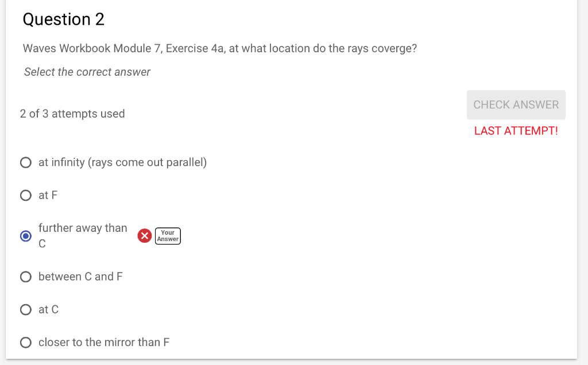Click the 'Your Answer' badge icon
The image size is (588, 365).
coord(167,236)
